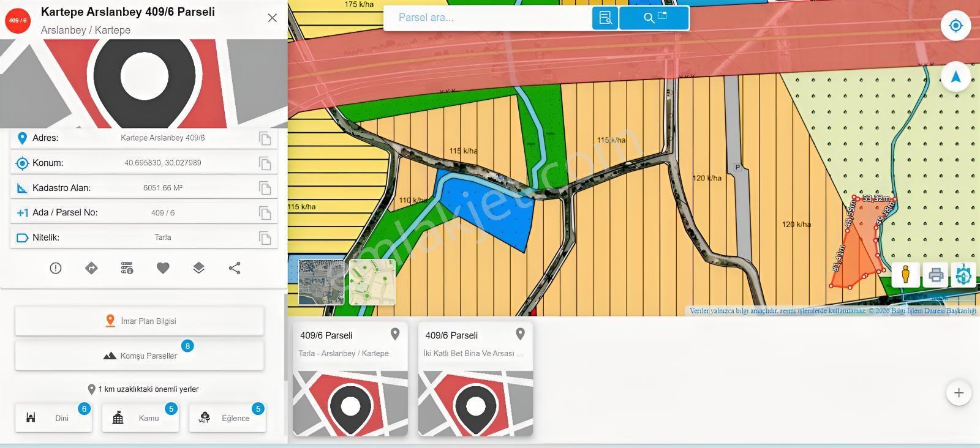Switch to street map basemap thumbnail
The image size is (980, 448).
pyautogui.click(x=372, y=282)
